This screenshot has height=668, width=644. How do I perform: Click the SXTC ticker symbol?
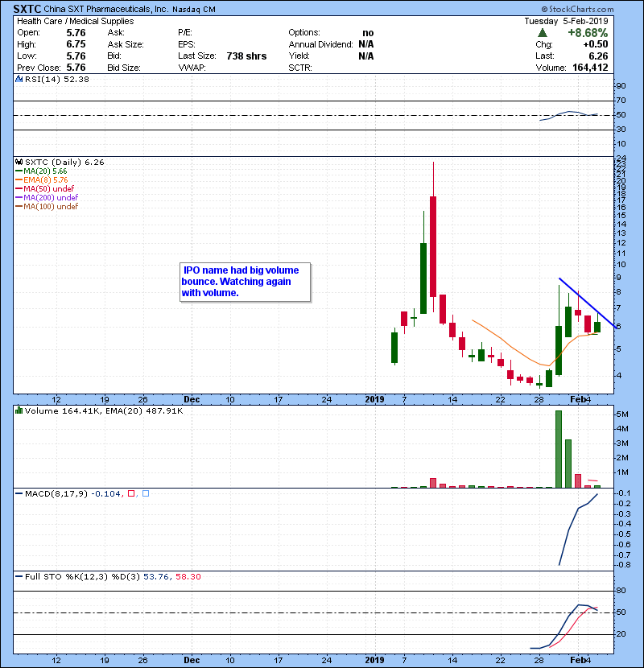click(x=27, y=9)
